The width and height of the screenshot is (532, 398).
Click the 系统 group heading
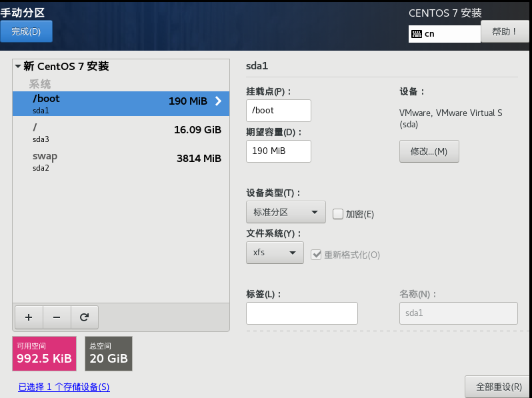tap(40, 84)
